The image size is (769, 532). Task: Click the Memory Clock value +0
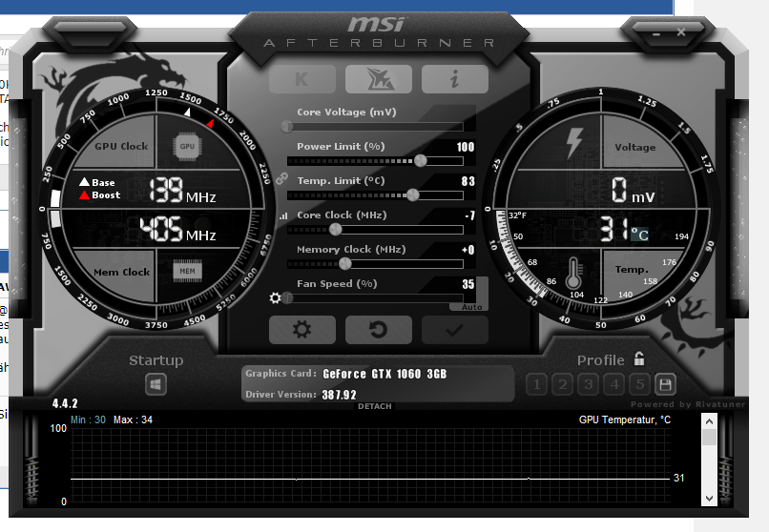pyautogui.click(x=468, y=250)
